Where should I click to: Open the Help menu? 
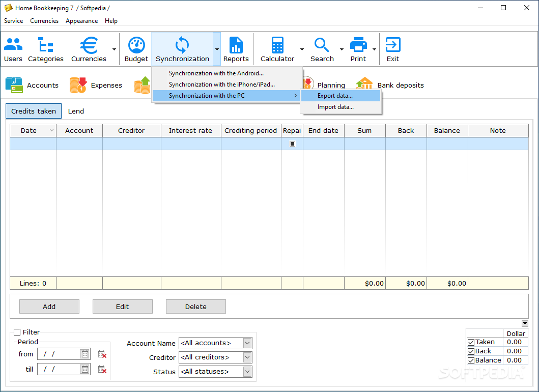pos(111,21)
